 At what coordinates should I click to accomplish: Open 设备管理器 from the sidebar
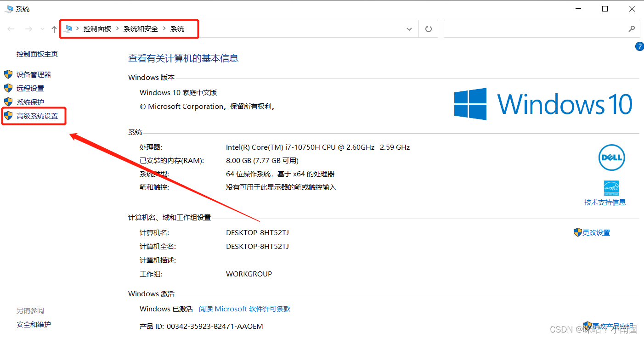click(x=34, y=74)
